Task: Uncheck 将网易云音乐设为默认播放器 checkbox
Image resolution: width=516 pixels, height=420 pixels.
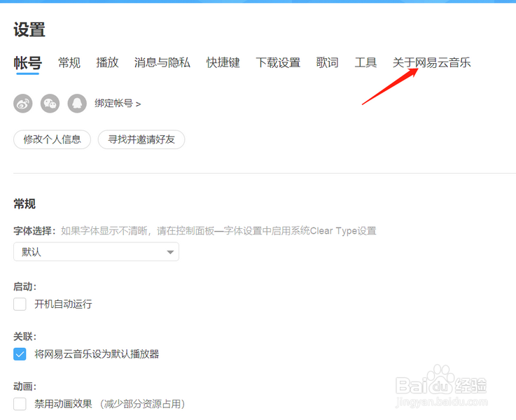Action: tap(20, 354)
